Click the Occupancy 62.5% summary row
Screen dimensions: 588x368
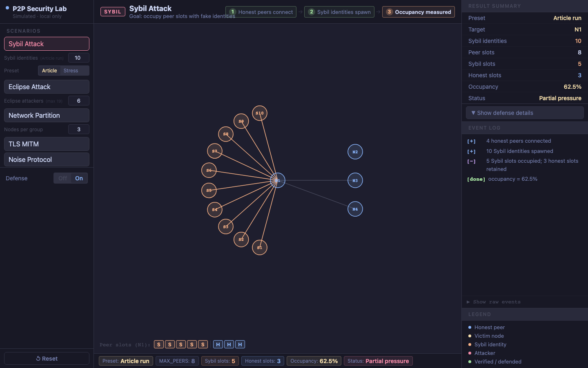[525, 87]
